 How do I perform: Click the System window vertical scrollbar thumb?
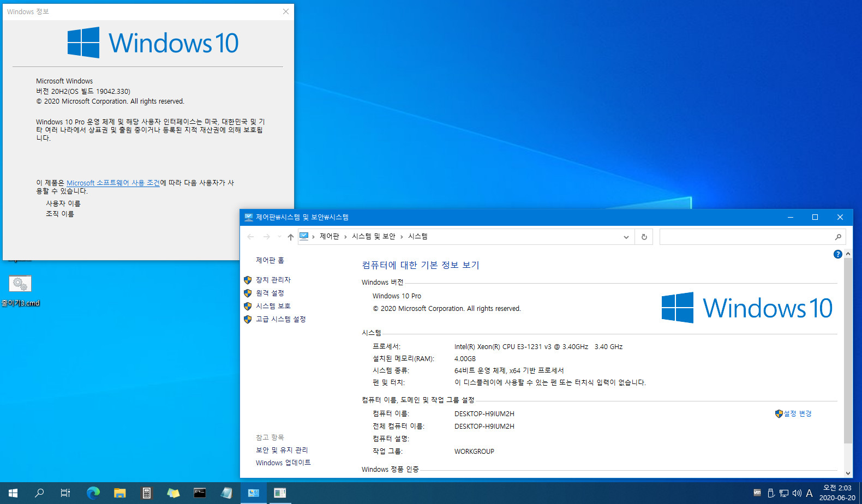(848, 351)
